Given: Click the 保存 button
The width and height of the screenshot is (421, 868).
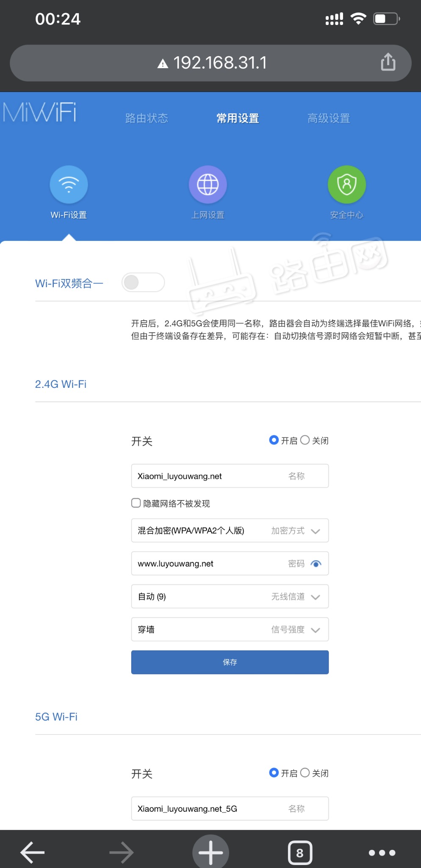Looking at the screenshot, I should tap(230, 662).
